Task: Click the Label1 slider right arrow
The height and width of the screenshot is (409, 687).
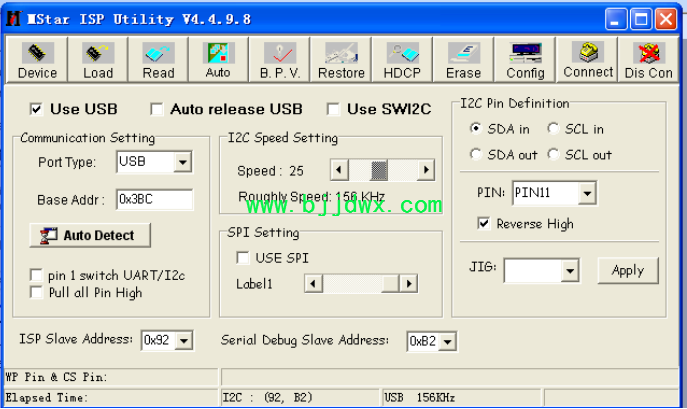Action: click(409, 284)
